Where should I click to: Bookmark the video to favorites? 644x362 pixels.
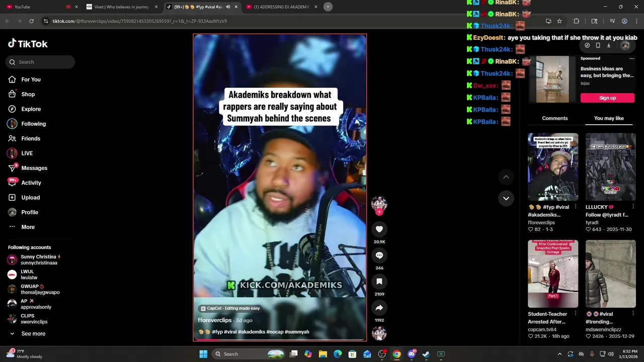(379, 282)
